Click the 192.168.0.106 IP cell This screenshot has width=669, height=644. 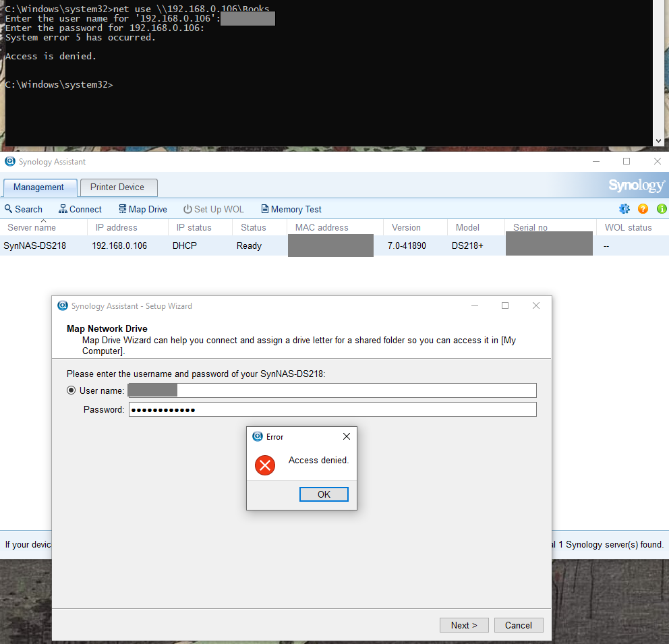click(119, 245)
